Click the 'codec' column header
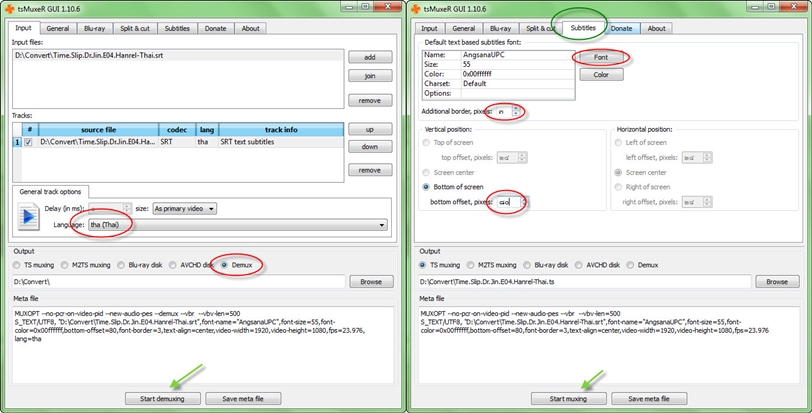 pos(177,130)
